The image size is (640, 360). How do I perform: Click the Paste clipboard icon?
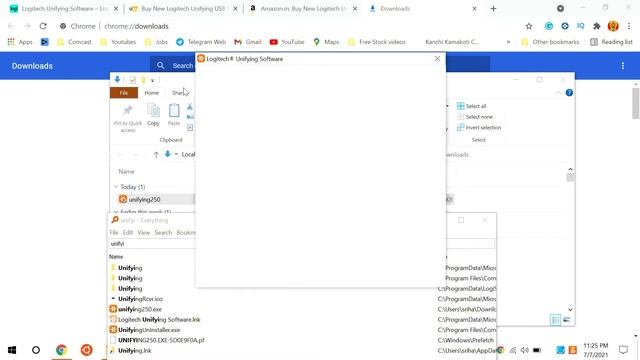174,110
